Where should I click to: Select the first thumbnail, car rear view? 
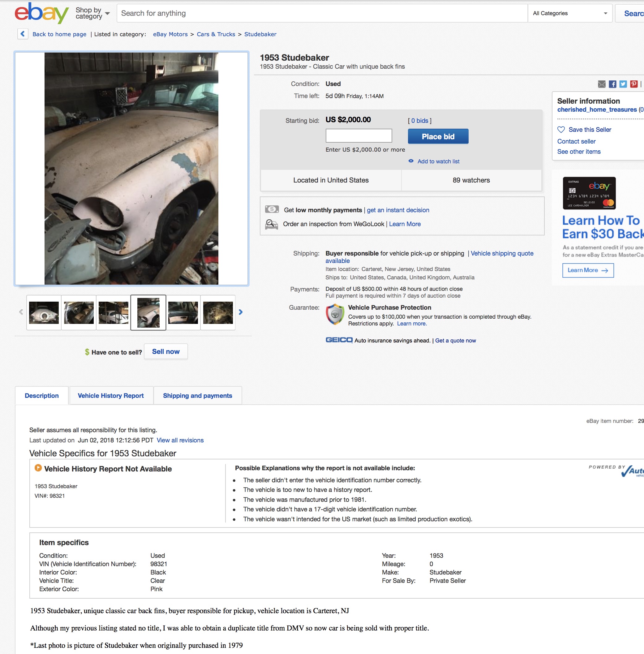pyautogui.click(x=44, y=312)
